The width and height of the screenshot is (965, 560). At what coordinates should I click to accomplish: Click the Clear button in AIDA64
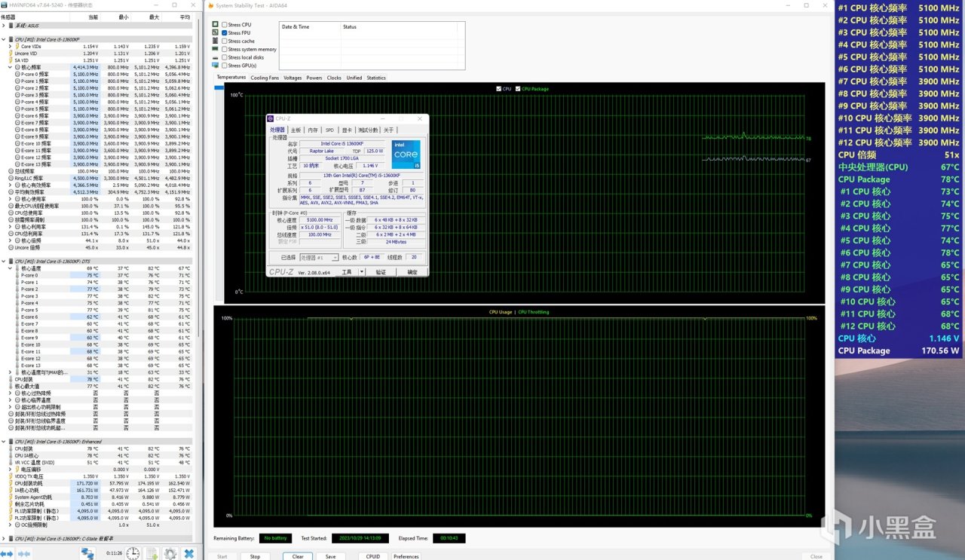click(x=298, y=556)
